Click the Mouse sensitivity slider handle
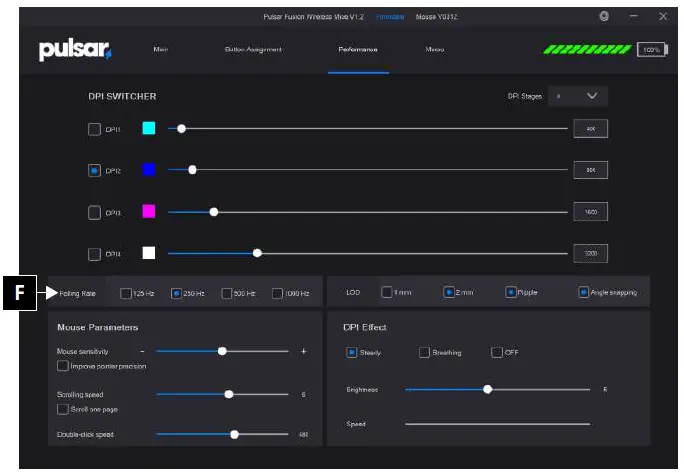 (x=222, y=351)
